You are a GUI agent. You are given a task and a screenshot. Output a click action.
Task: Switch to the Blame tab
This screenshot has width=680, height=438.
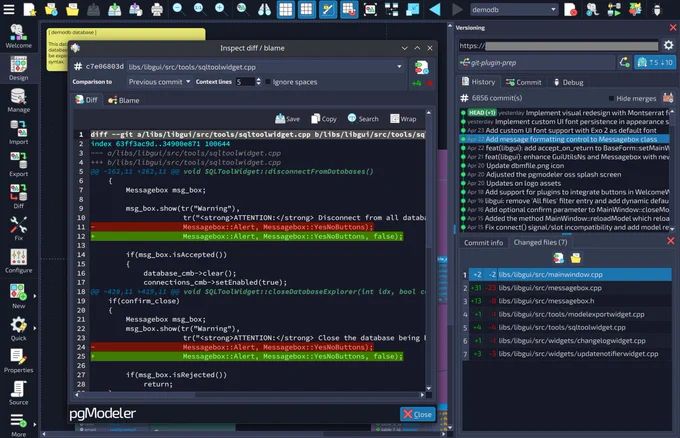[x=124, y=100]
